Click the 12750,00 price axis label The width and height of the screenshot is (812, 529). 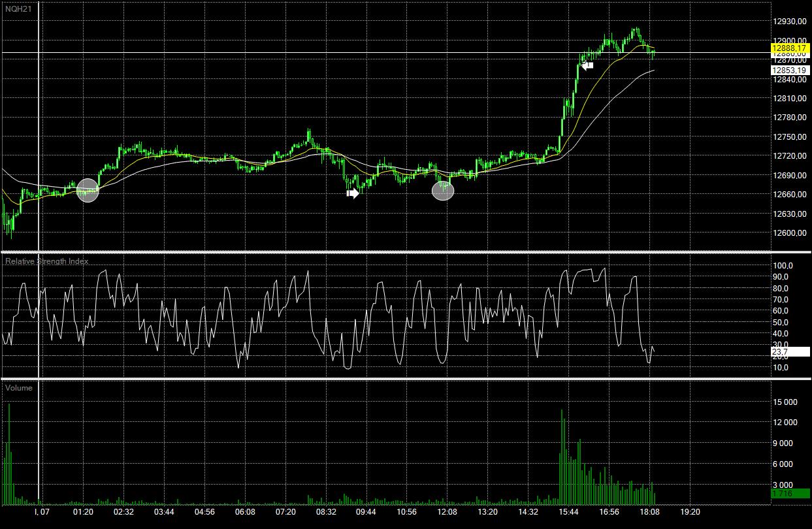pos(789,137)
